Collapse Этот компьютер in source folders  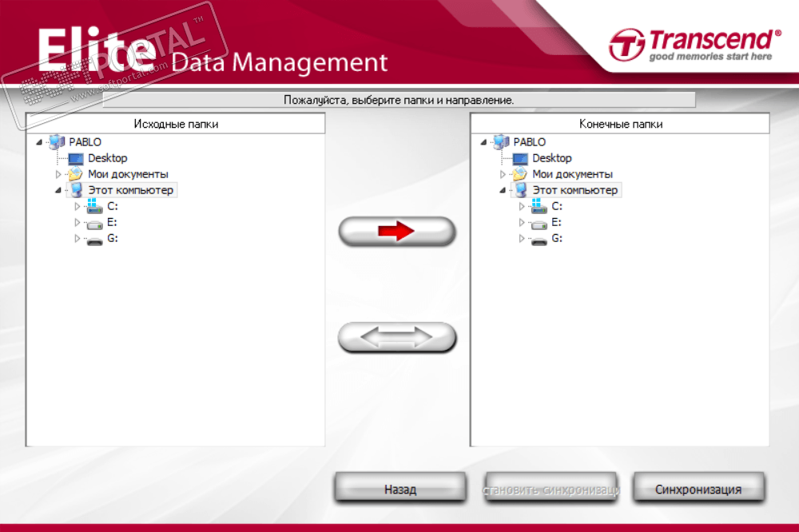coord(58,190)
